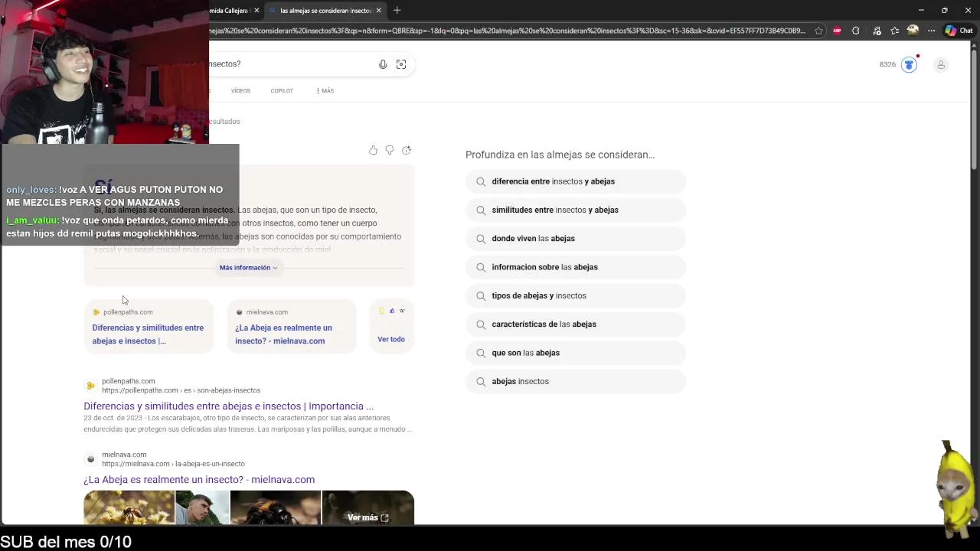The image size is (980, 551).
Task: Click the mielnava.com result favicon
Action: 90,459
